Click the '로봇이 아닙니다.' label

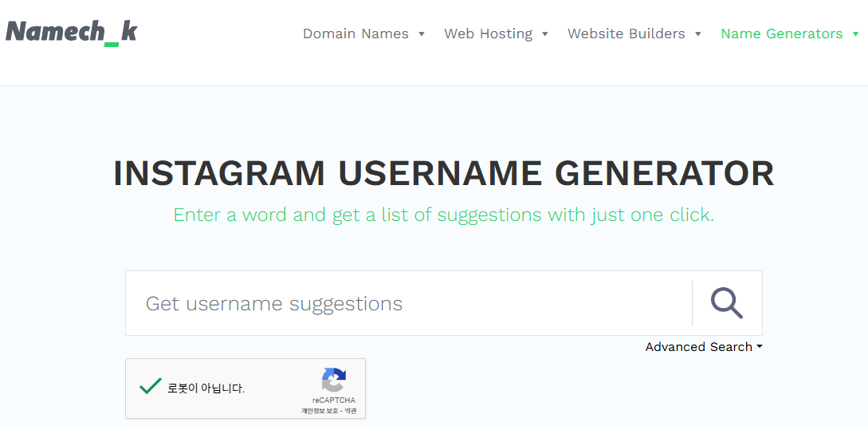pos(206,389)
